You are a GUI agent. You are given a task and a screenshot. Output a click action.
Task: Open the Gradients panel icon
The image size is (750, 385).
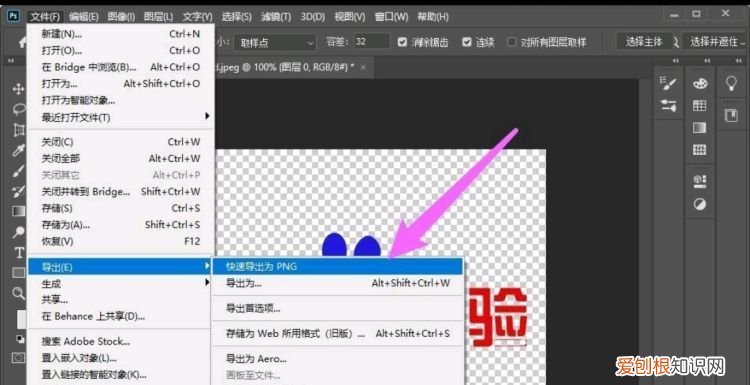click(699, 128)
